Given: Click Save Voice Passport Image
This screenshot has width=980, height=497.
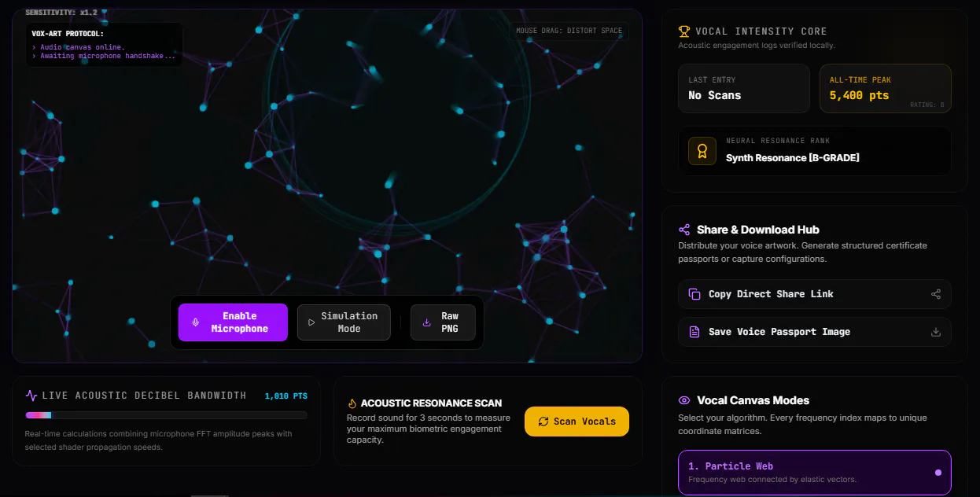Looking at the screenshot, I should pos(814,332).
